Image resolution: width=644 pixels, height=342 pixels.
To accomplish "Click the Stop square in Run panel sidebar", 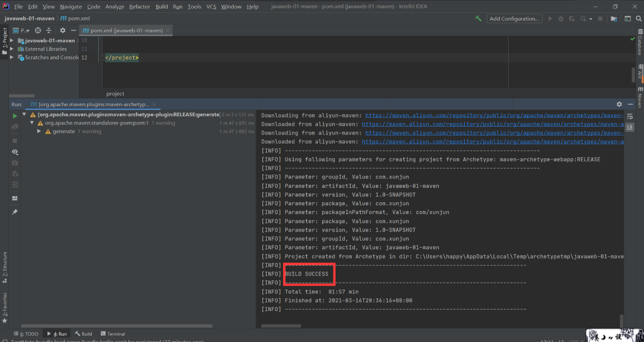I will pos(15,141).
